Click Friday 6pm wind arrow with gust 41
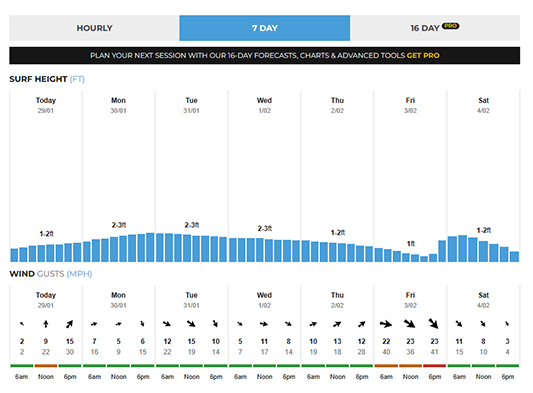The image size is (533, 393). [x=434, y=324]
